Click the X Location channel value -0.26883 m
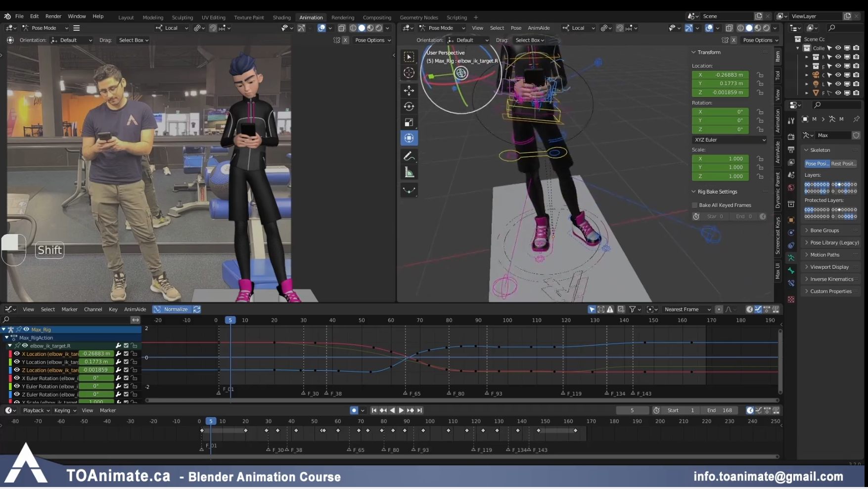Viewport: 868px width, 489px height. [x=96, y=354]
